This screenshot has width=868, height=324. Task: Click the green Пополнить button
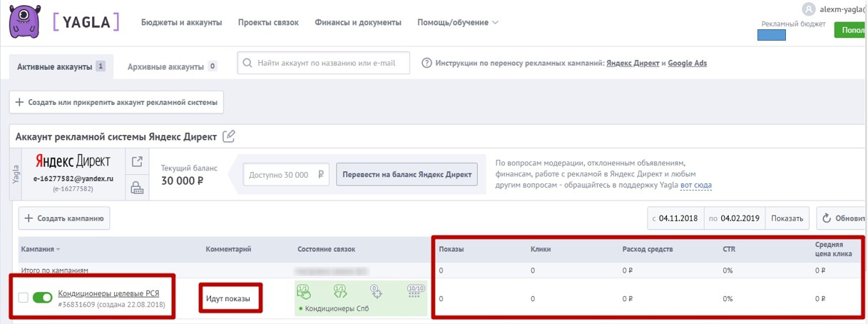pos(852,30)
